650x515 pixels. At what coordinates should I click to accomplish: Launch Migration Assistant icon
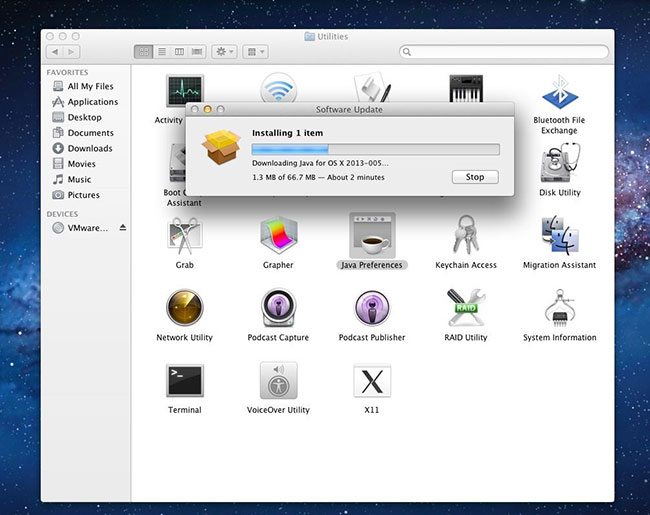coord(560,235)
